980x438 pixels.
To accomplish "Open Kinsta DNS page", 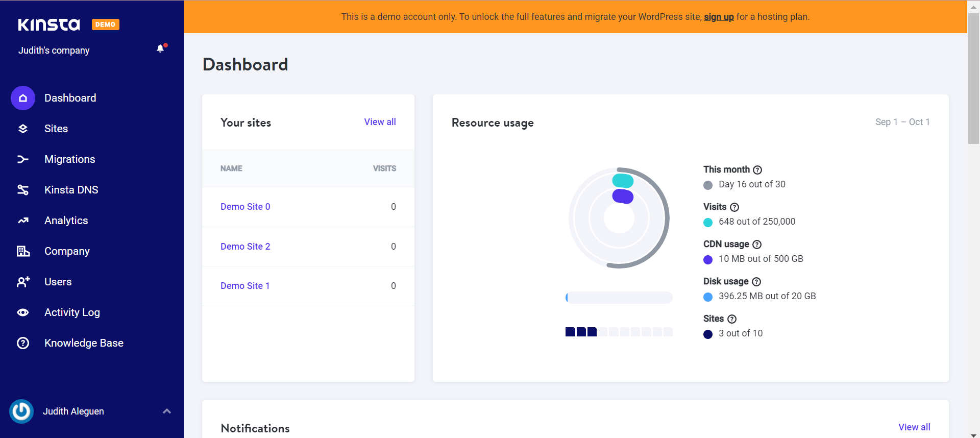I will [71, 190].
